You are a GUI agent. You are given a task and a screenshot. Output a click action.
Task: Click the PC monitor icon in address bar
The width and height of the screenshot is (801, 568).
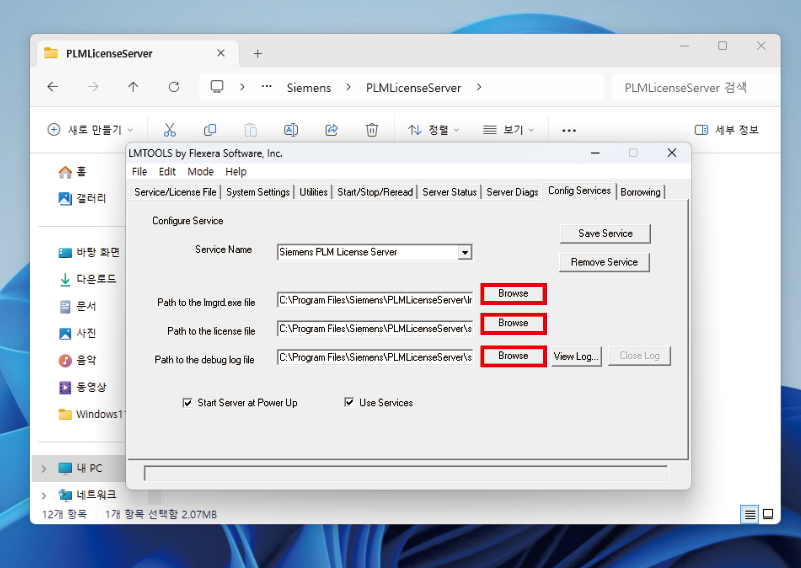pos(217,87)
